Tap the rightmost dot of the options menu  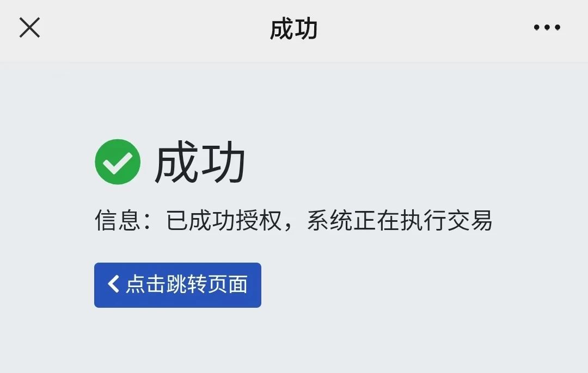[558, 27]
